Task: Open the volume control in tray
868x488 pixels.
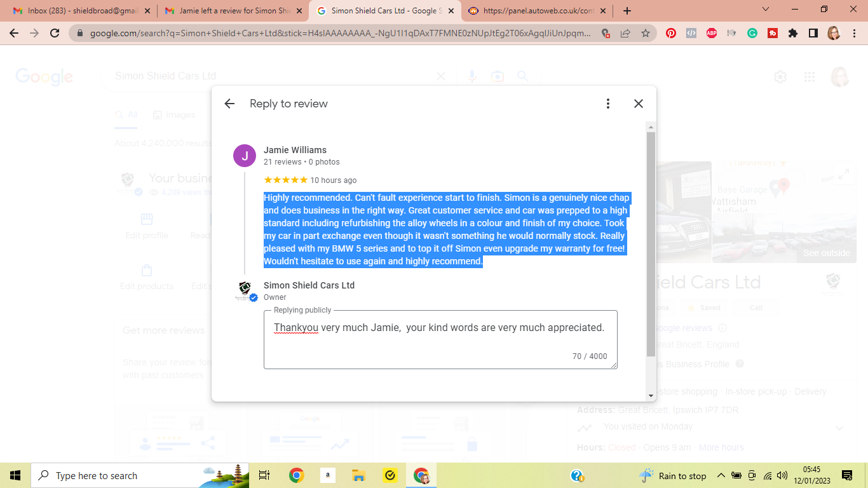Action: coord(782,475)
